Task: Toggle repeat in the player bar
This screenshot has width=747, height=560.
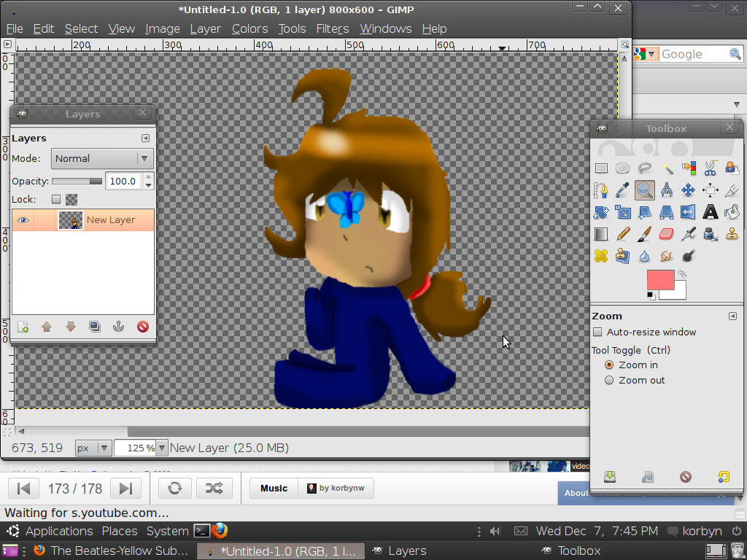Action: click(x=174, y=488)
